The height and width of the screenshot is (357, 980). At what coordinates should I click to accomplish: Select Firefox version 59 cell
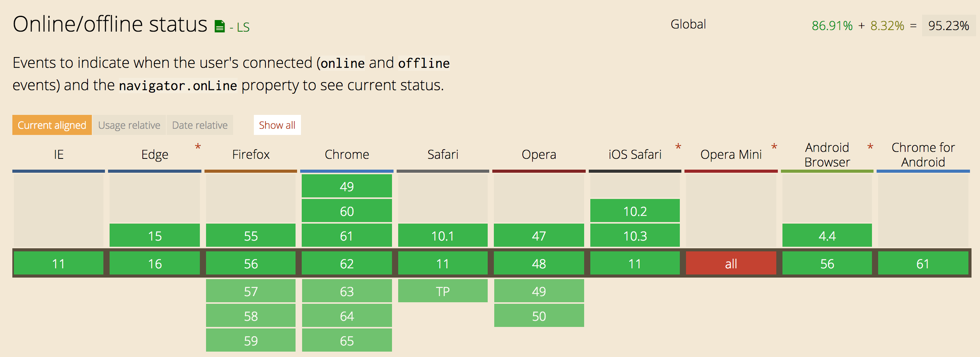pos(251,340)
